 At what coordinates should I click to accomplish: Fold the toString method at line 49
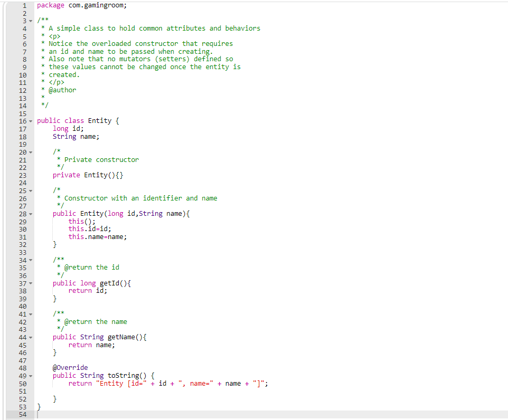tap(31, 376)
